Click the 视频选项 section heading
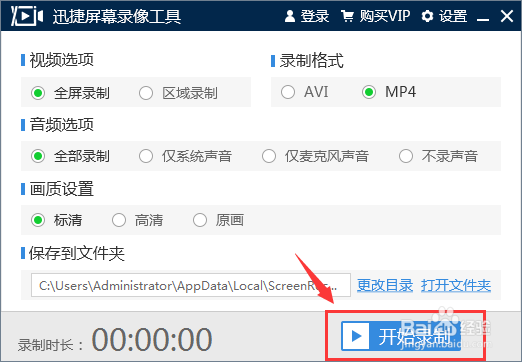 pos(62,60)
